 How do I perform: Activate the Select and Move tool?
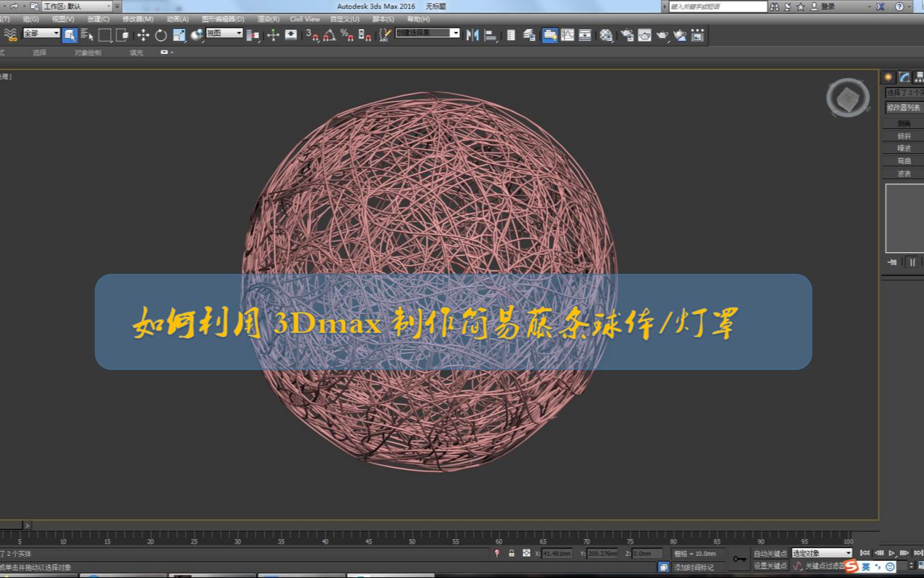143,35
